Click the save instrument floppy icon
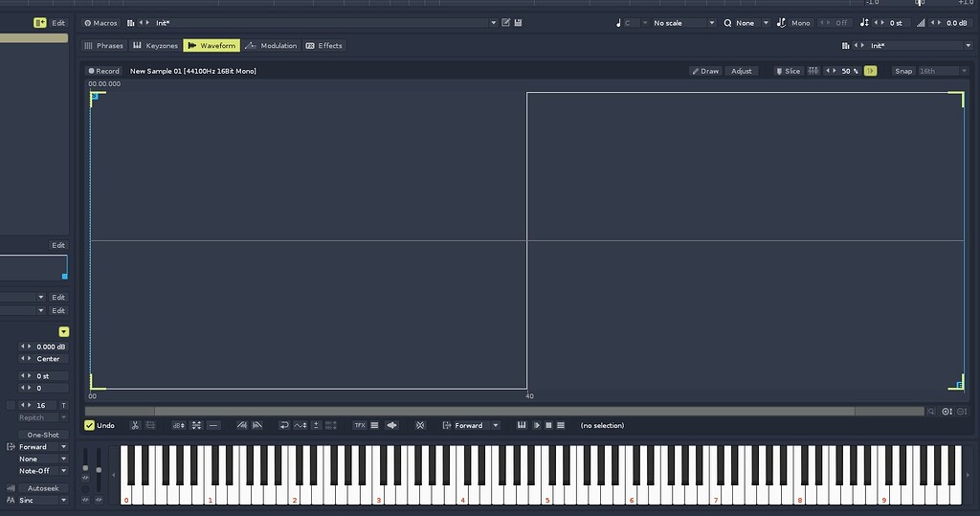Image resolution: width=980 pixels, height=516 pixels. [518, 23]
